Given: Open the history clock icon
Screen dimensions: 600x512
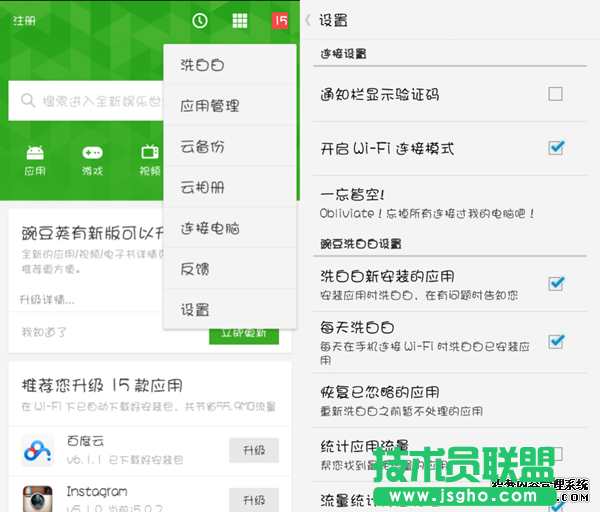Looking at the screenshot, I should click(200, 21).
